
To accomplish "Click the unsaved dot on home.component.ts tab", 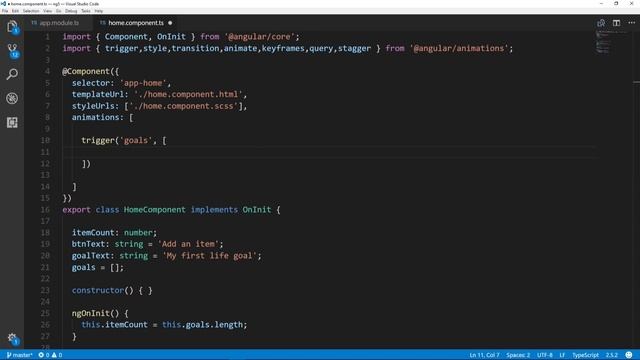I will tap(170, 23).
